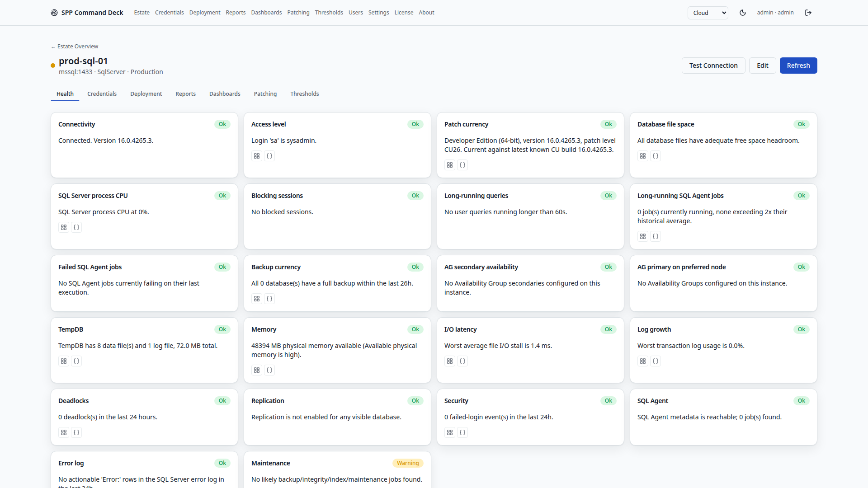Open Patching in the top navigation
868x488 pixels.
(298, 13)
